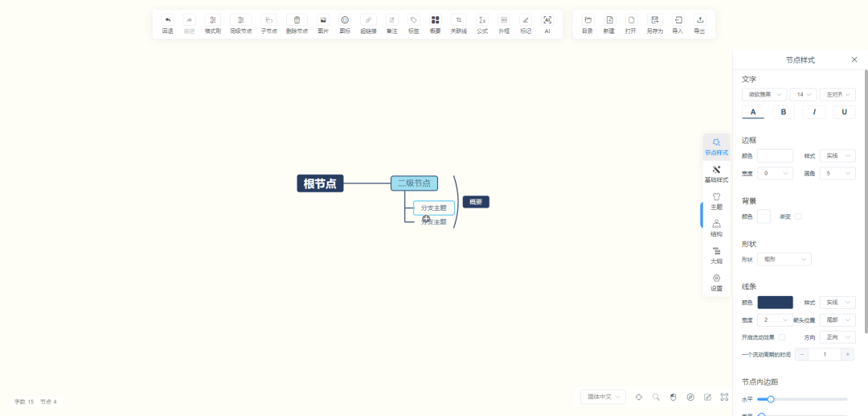The image size is (868, 416).
Task: Click the 导出 export icon
Action: [x=700, y=20]
